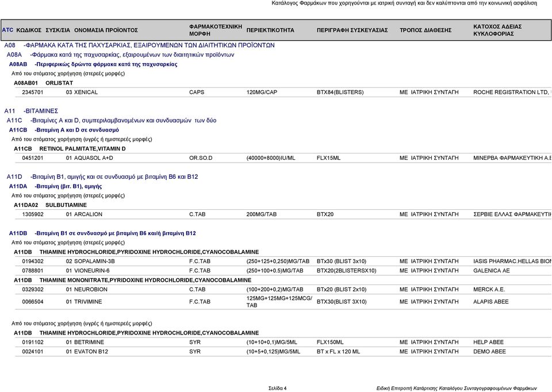Select the NEUROBION product name
The image size is (552, 392).
pos(90,290)
